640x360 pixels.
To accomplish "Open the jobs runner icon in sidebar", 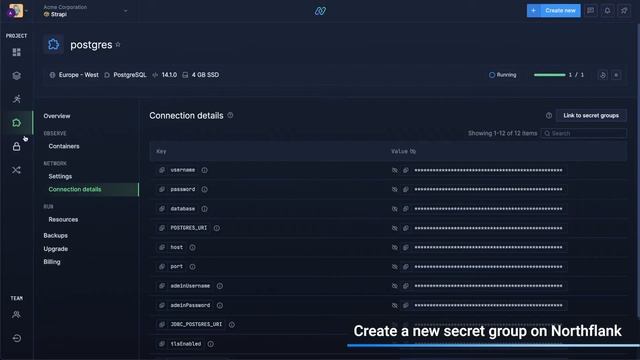I will click(x=16, y=99).
